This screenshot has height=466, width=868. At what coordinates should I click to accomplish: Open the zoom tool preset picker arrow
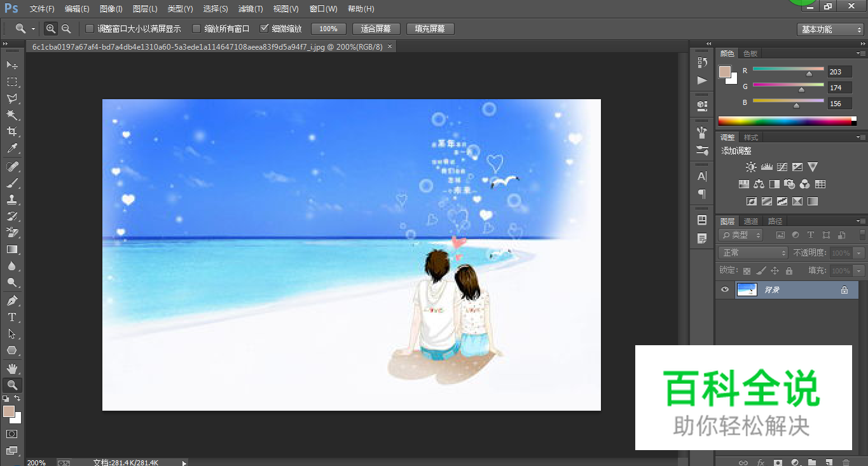33,29
